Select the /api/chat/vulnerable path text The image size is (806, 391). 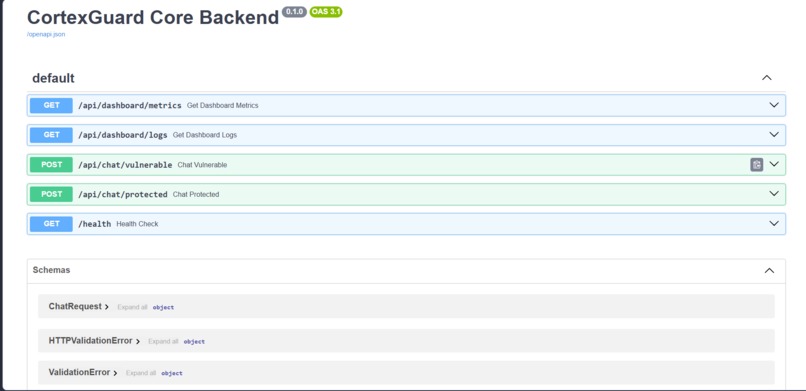click(x=125, y=165)
